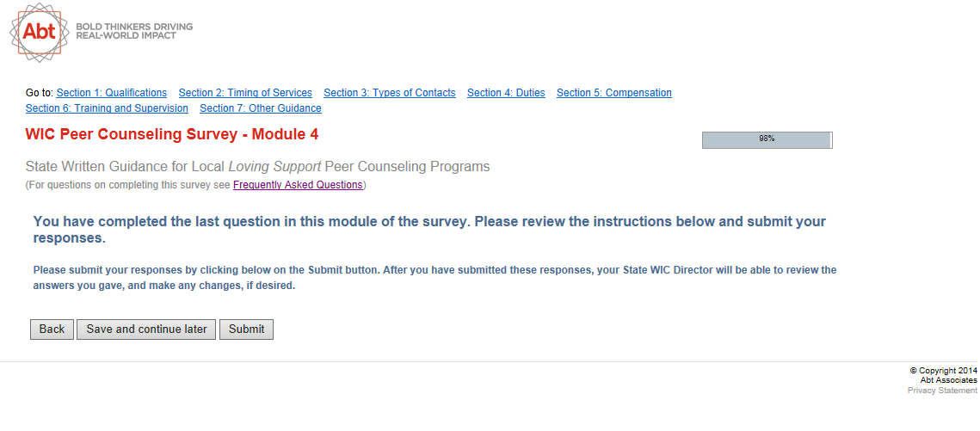This screenshot has height=431, width=980.
Task: Click the WIC Peer Counseling Survey title
Action: click(x=172, y=134)
